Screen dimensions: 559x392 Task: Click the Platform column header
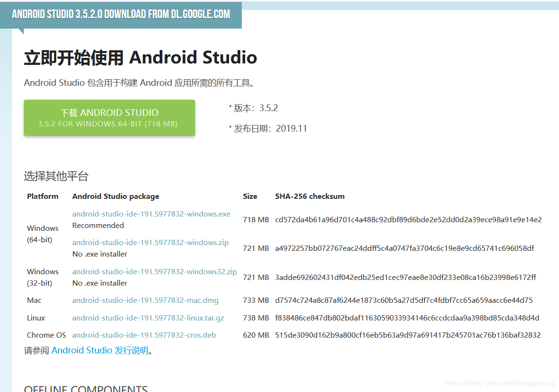coord(42,196)
